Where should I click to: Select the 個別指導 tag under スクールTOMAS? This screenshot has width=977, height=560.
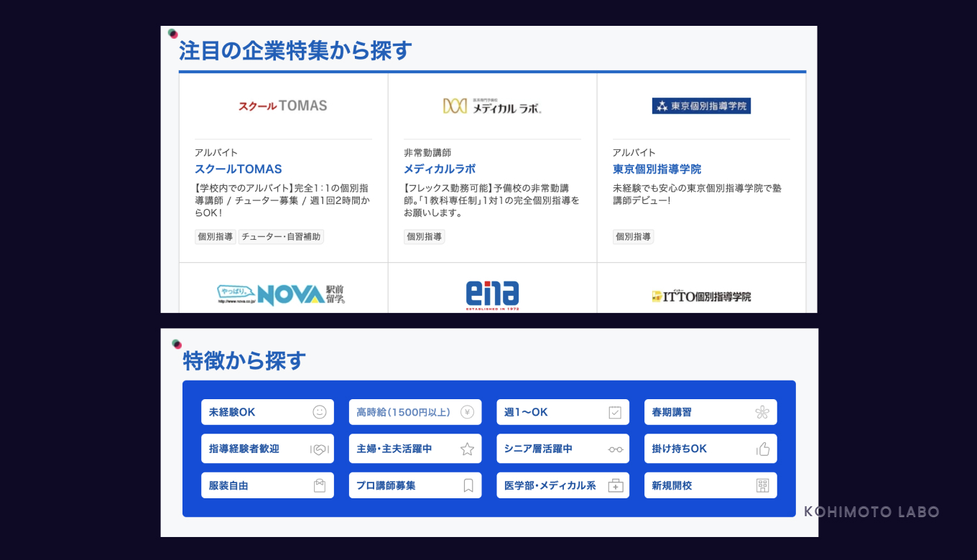(x=214, y=236)
